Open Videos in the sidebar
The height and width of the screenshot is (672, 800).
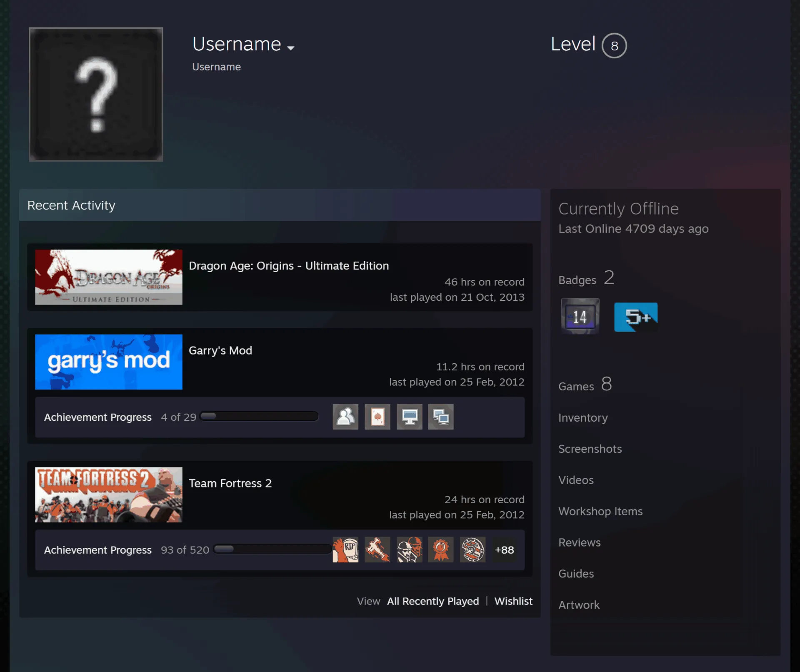[576, 480]
